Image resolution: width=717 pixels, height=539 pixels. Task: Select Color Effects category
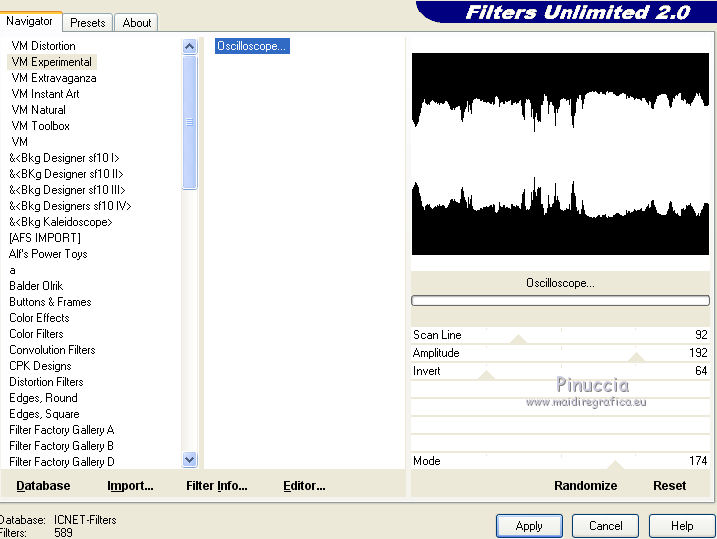point(39,318)
